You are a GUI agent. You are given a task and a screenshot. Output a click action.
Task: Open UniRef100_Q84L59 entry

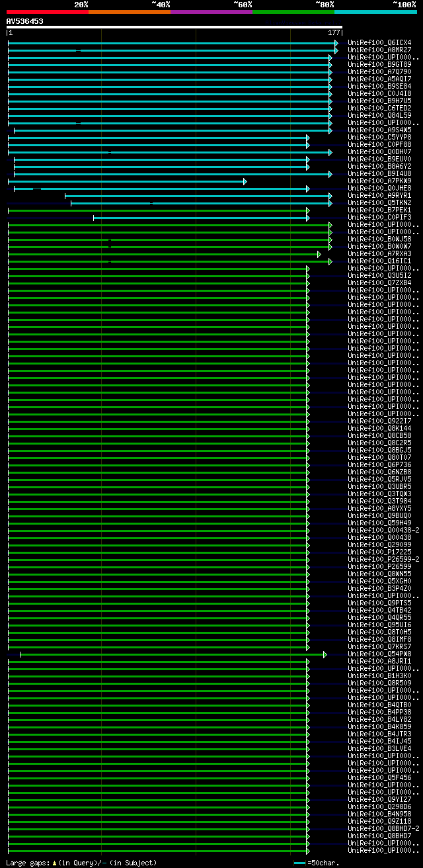[379, 115]
